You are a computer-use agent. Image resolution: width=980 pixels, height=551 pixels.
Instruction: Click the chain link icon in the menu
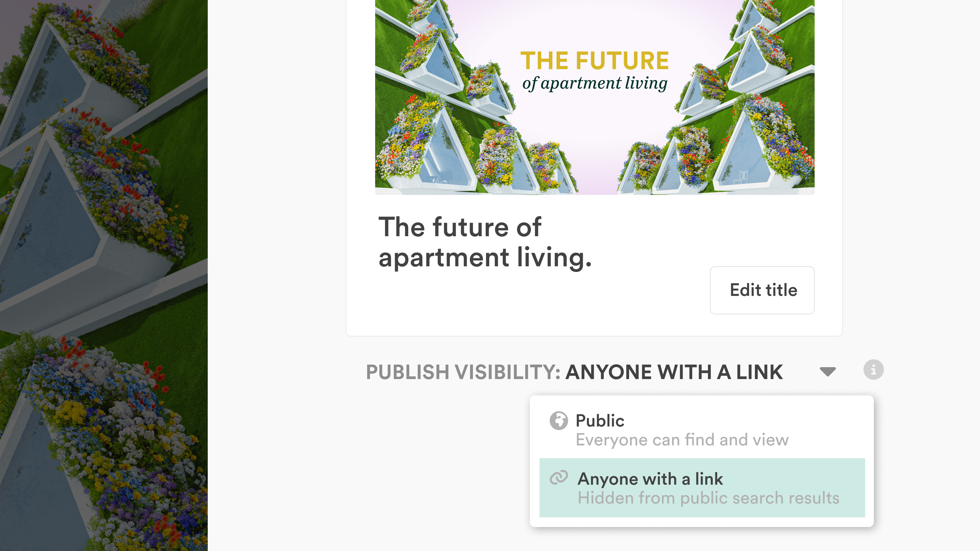tap(558, 478)
